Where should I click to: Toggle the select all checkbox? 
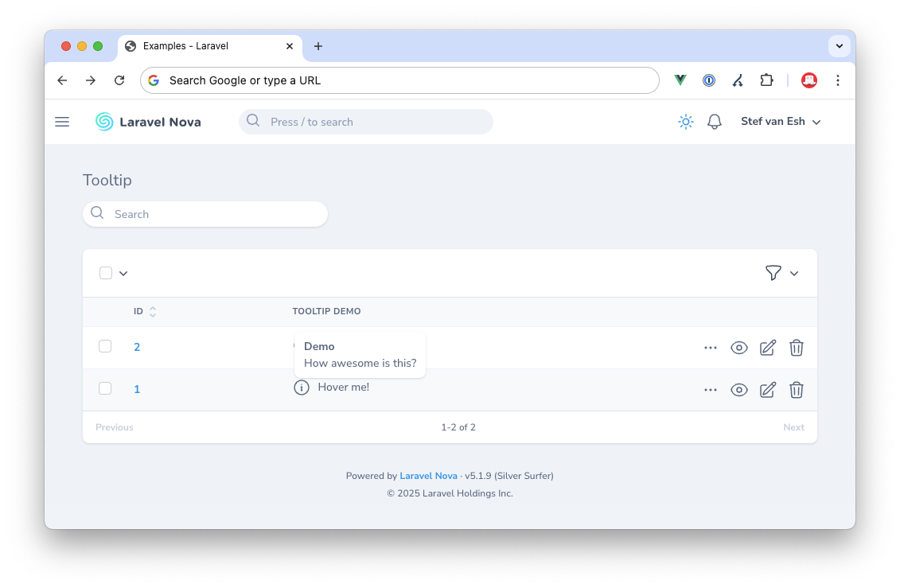106,273
